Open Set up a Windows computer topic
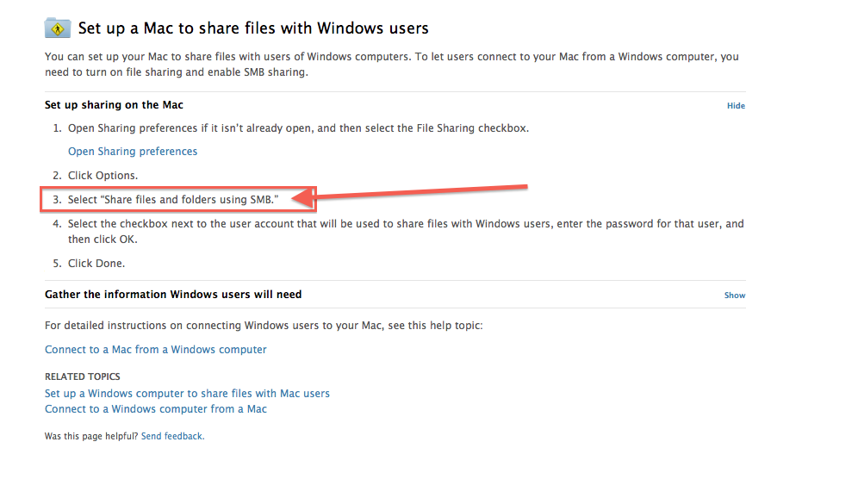This screenshot has height=504, width=858. [x=187, y=394]
